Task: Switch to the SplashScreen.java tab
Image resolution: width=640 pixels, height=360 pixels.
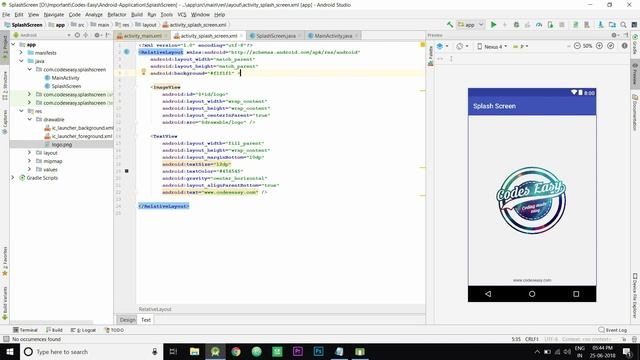Action: click(276, 36)
